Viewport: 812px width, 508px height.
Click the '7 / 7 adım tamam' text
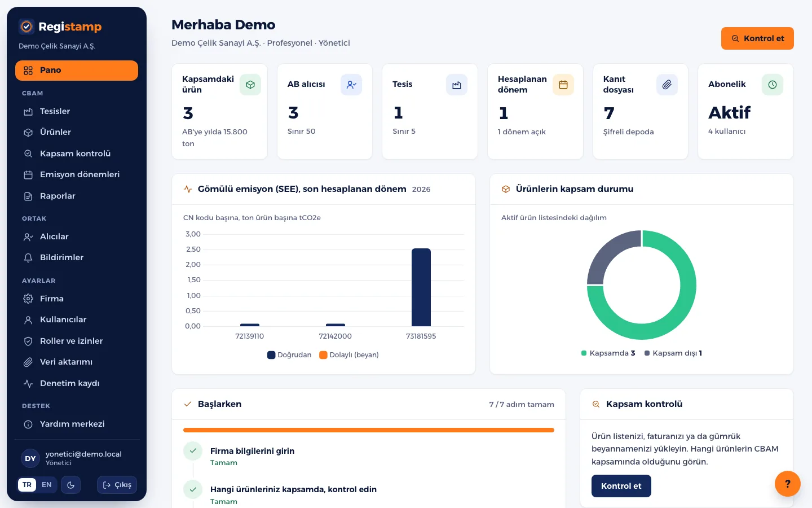(522, 405)
